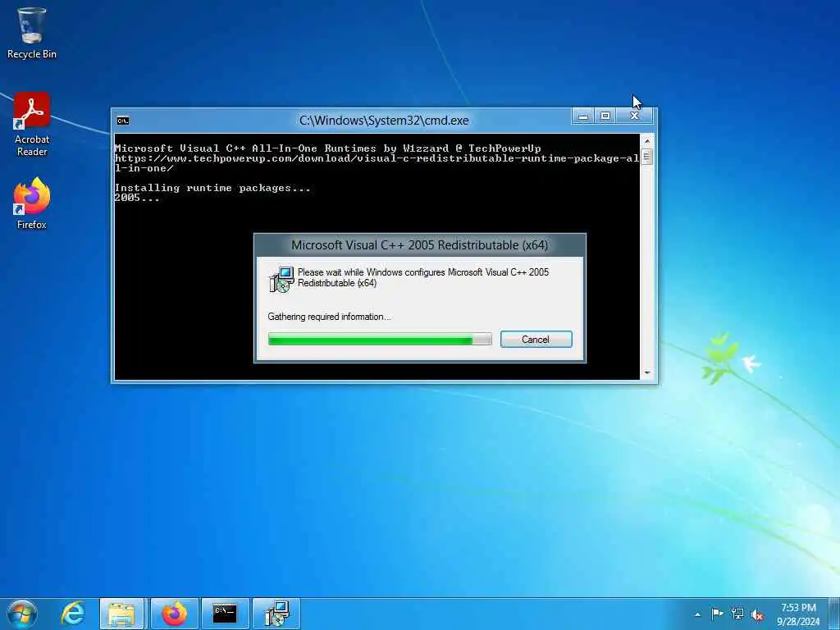Viewport: 840px width, 630px height.
Task: Open Internet Explorer from taskbar
Action: (73, 614)
